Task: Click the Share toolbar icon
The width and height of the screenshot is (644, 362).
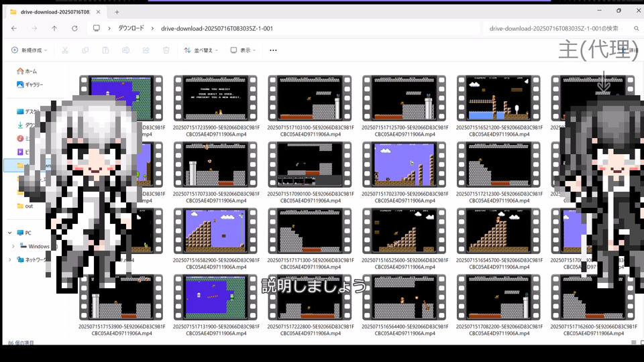Action: click(146, 50)
